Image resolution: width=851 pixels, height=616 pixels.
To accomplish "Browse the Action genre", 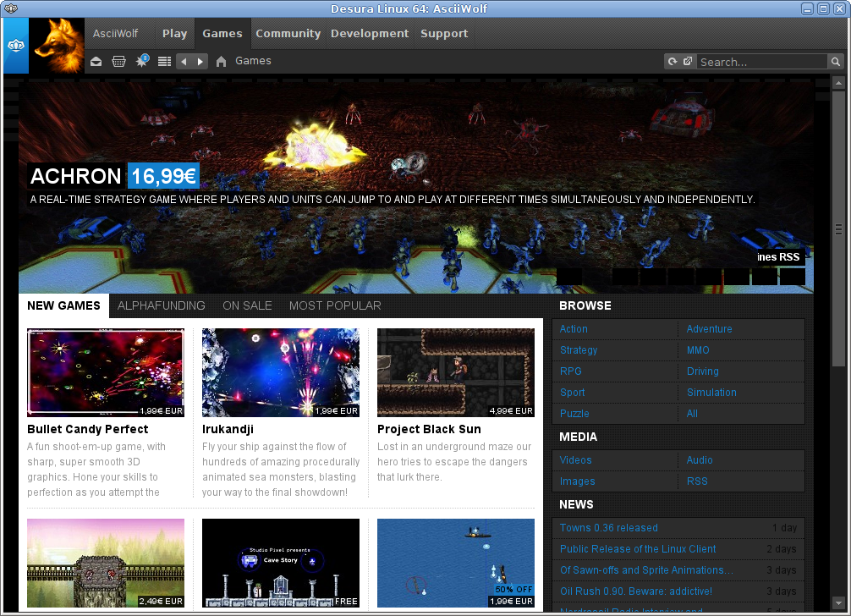I will tap(574, 329).
